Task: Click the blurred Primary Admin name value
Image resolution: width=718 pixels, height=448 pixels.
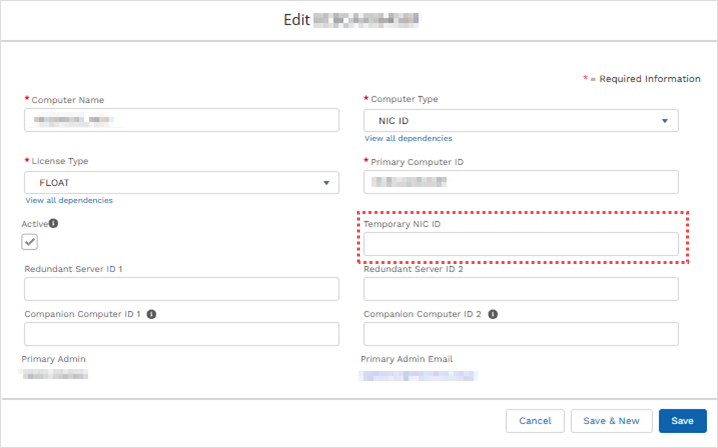Action: (x=56, y=374)
